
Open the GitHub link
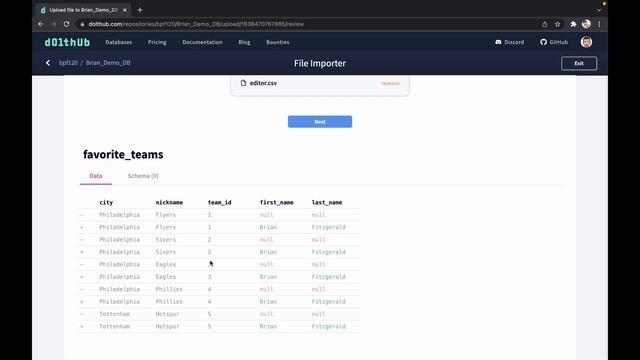[x=554, y=42]
